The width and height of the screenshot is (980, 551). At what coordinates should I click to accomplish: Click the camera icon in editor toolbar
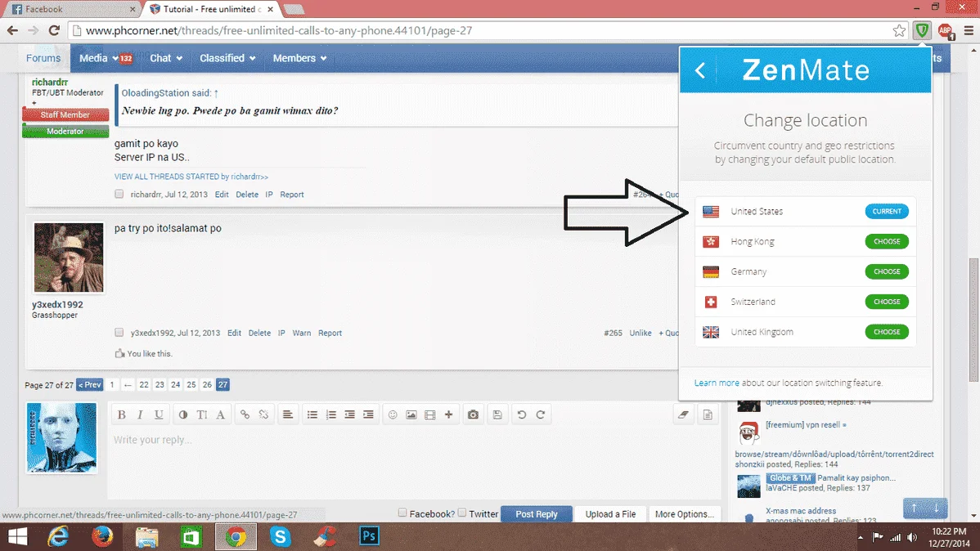[473, 414]
